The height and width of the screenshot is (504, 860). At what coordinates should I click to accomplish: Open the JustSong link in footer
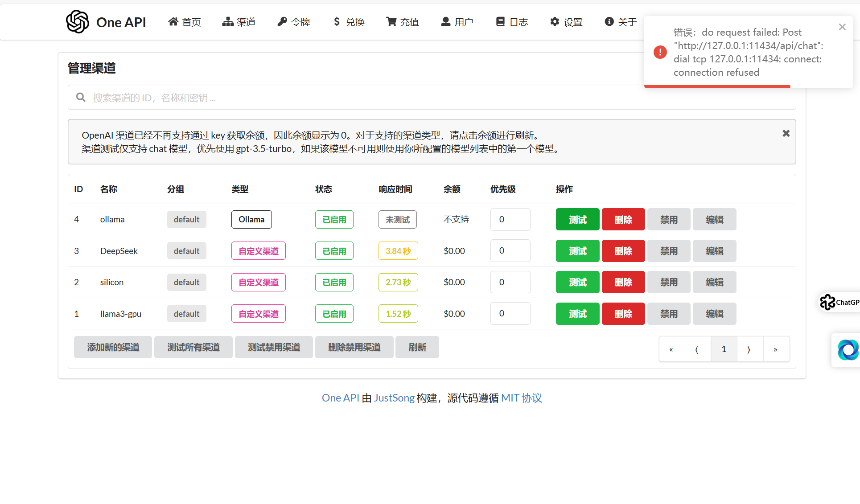pyautogui.click(x=394, y=398)
